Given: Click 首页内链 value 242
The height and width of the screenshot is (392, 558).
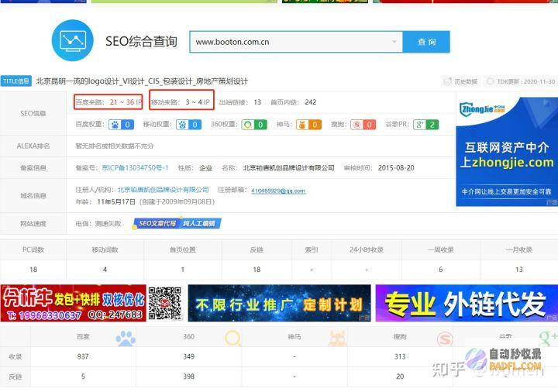Looking at the screenshot, I should click(310, 102).
